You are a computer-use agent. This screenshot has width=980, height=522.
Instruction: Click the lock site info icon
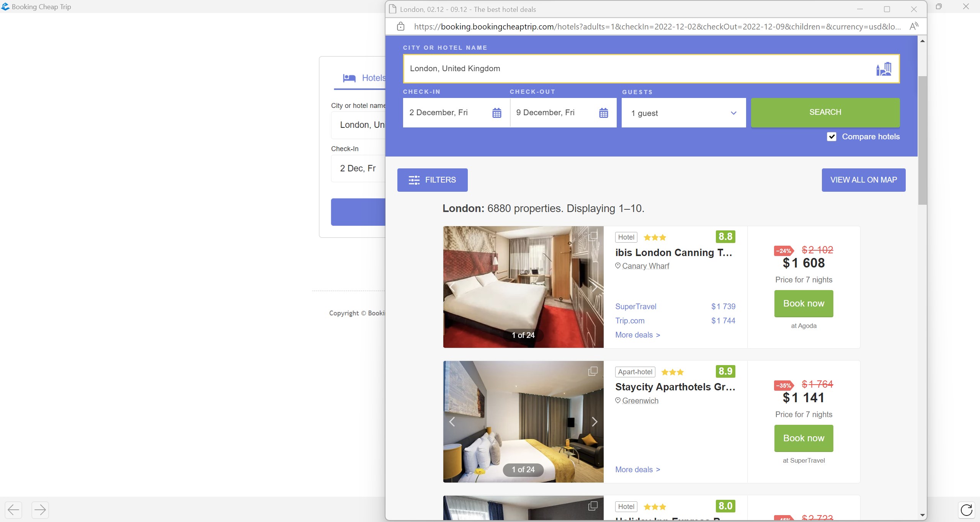400,26
